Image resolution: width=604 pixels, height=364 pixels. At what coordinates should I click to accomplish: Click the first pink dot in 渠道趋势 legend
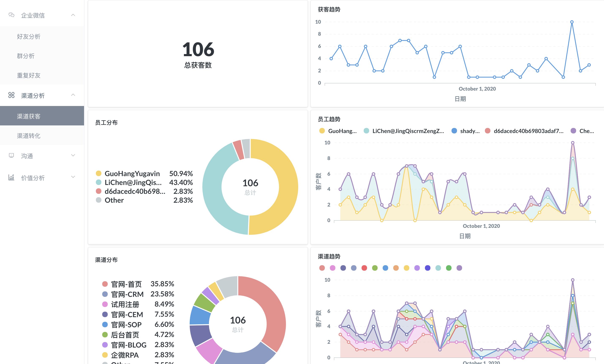(322, 268)
